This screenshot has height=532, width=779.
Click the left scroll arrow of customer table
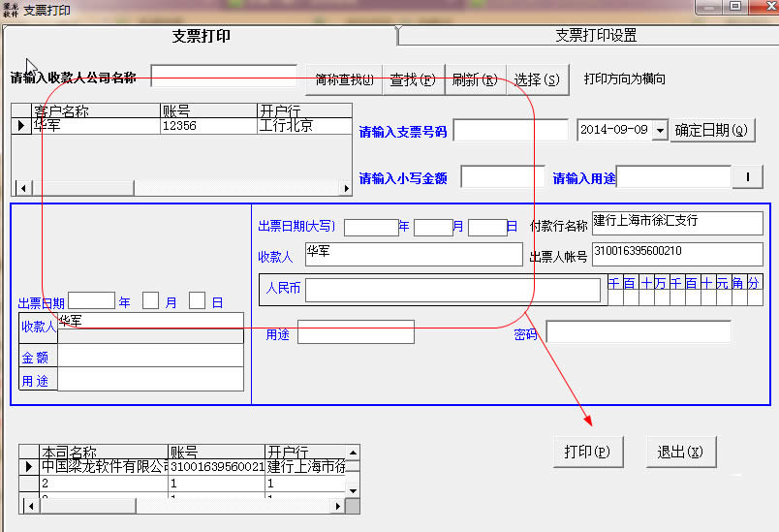(x=23, y=189)
